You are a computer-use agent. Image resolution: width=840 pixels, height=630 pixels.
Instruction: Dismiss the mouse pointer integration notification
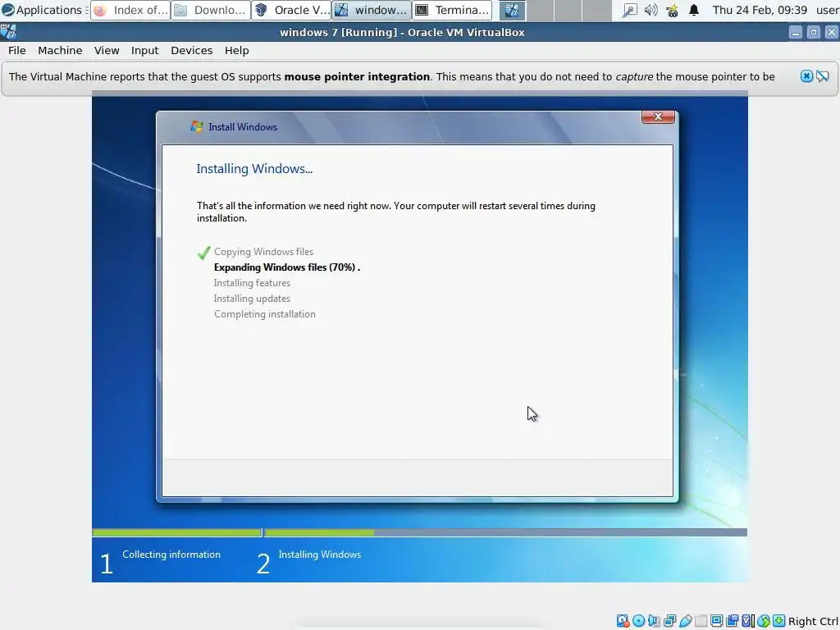click(x=806, y=76)
